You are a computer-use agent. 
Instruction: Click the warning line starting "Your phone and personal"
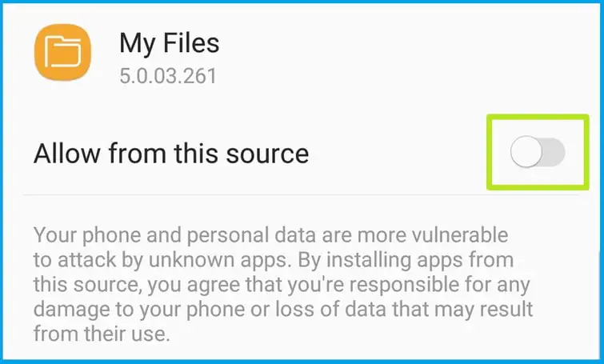[x=270, y=236]
